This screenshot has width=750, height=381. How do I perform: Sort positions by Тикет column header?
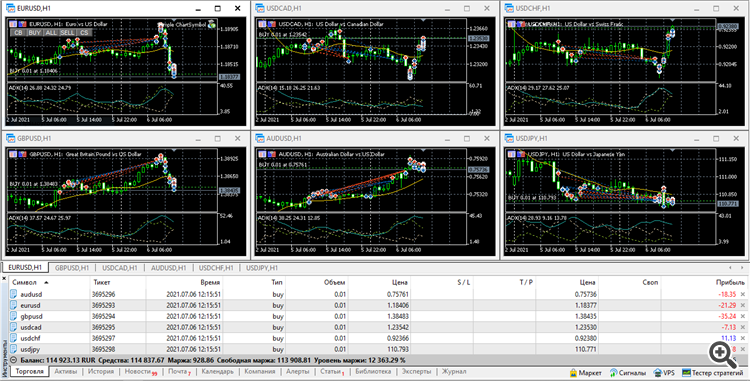coord(117,283)
